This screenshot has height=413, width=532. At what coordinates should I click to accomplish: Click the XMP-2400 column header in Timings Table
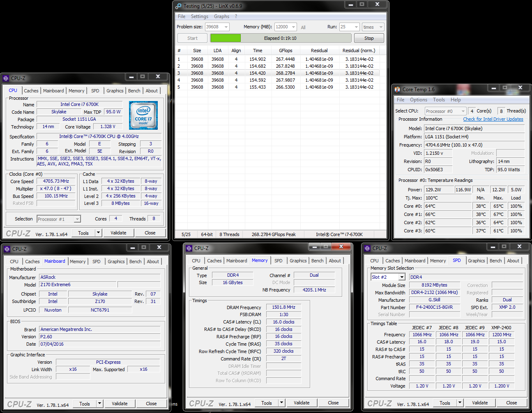[x=501, y=328]
